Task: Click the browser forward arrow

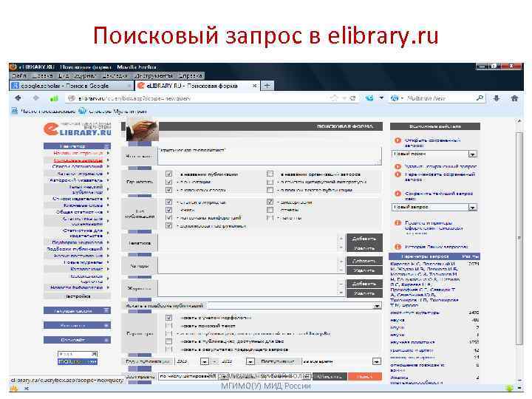Action: pyautogui.click(x=36, y=98)
